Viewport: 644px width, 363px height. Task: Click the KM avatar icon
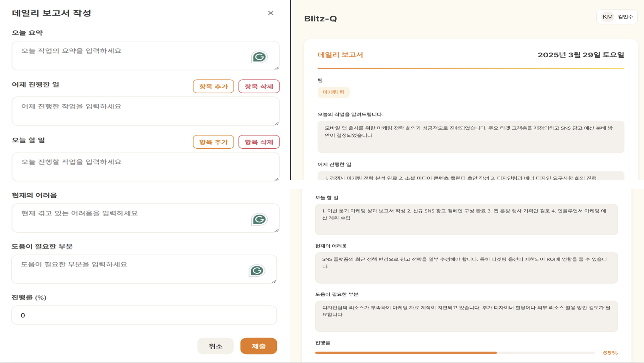click(607, 17)
